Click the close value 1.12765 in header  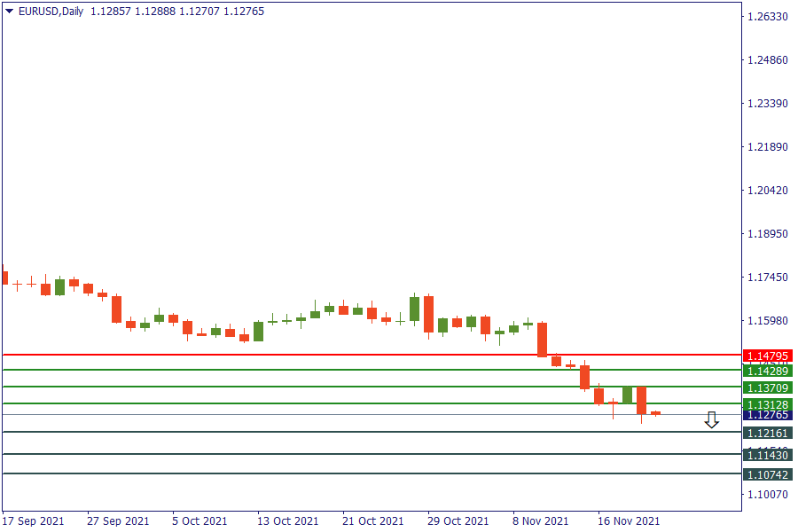244,12
